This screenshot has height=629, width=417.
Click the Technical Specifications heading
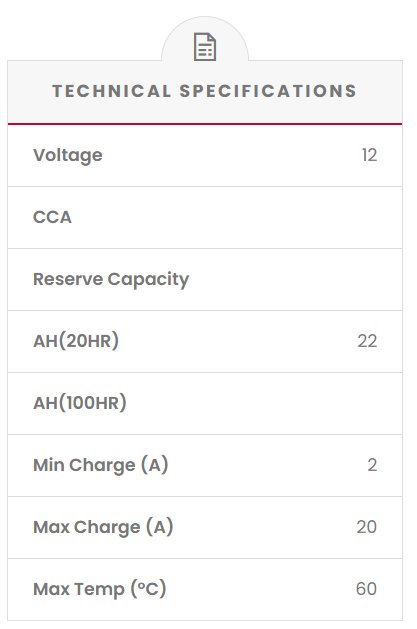pos(204,91)
